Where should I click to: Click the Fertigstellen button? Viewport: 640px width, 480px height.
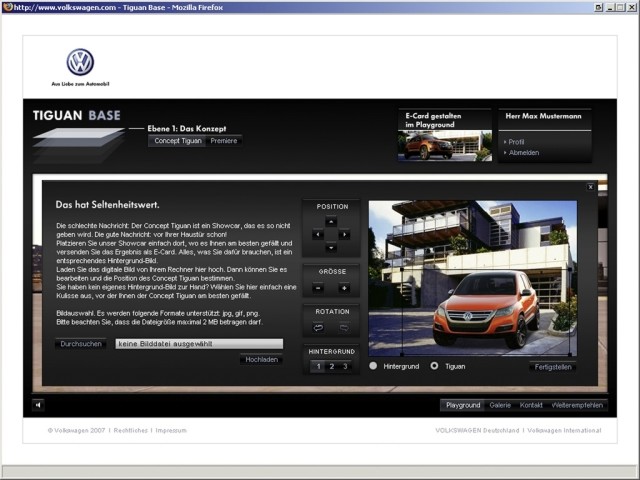click(553, 367)
